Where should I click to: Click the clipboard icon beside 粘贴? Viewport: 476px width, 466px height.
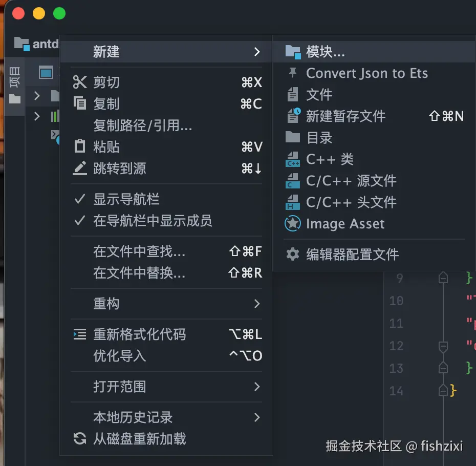(x=80, y=146)
